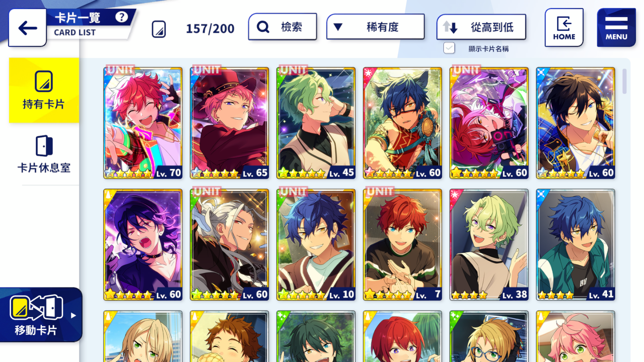Switch to the 卡片休息室 tab
The image size is (644, 362).
click(44, 154)
